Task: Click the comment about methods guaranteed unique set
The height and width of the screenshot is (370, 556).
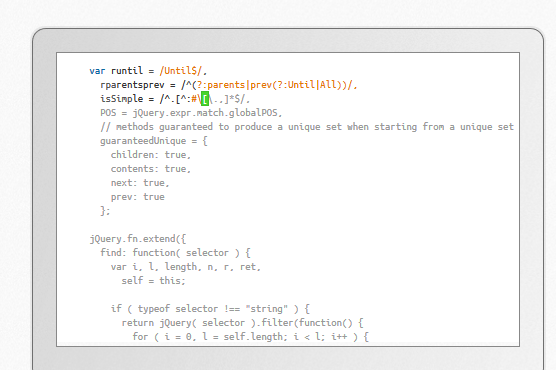Action: click(x=307, y=127)
